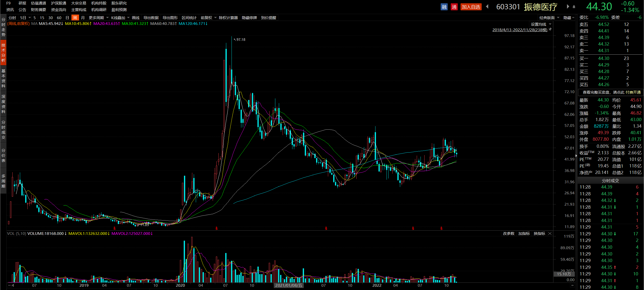
Task: Open the 财务摘要 menu item
Action: 38,10
